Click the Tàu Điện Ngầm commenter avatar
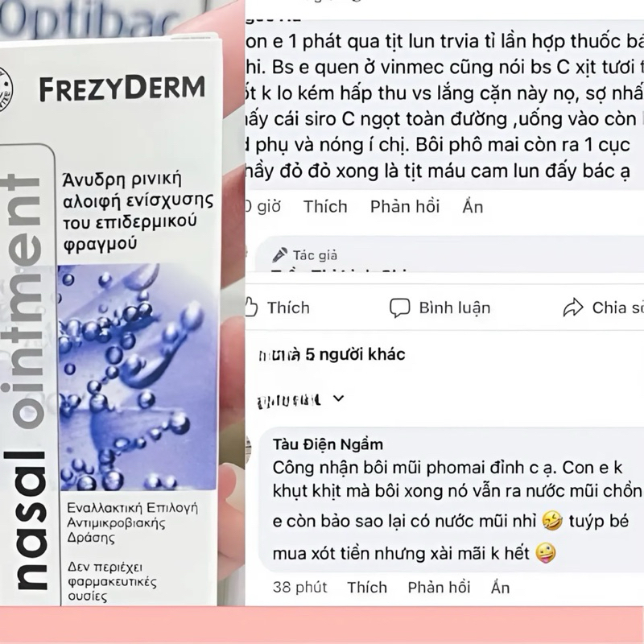 [248, 451]
